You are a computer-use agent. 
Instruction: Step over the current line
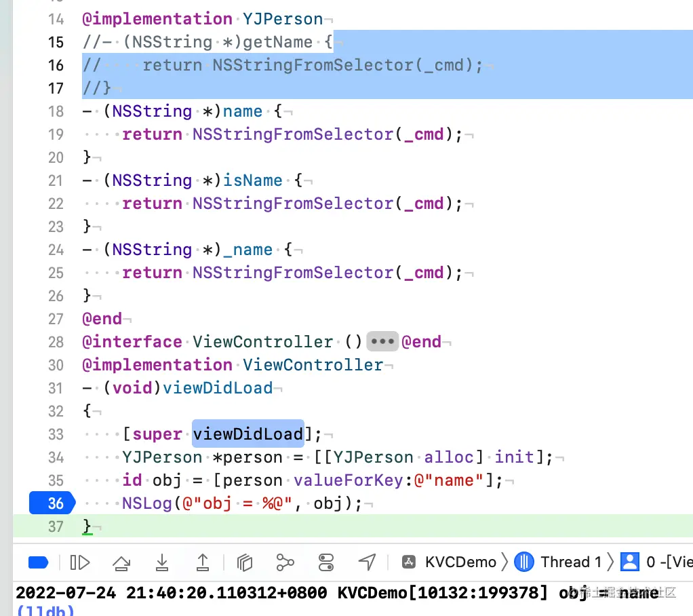121,562
